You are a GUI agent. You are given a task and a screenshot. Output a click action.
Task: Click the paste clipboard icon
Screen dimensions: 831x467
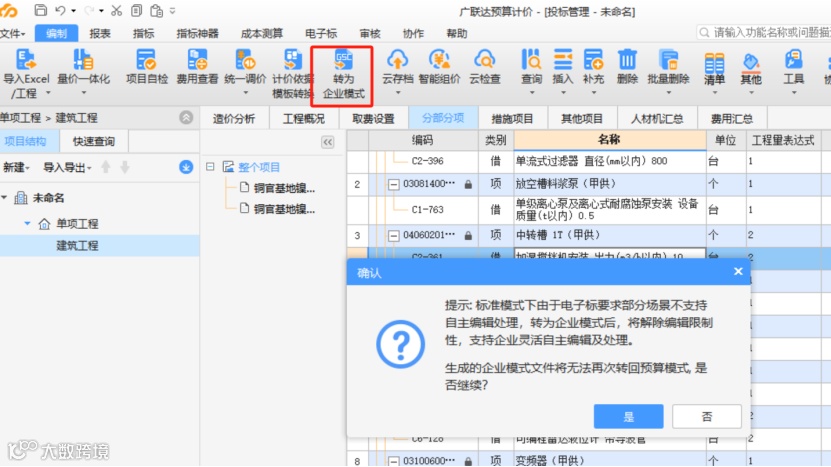[156, 10]
